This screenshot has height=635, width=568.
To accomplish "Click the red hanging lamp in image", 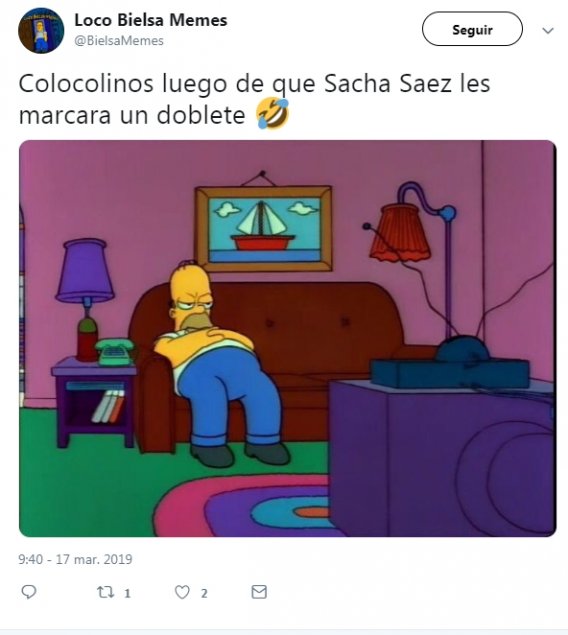I will [399, 232].
